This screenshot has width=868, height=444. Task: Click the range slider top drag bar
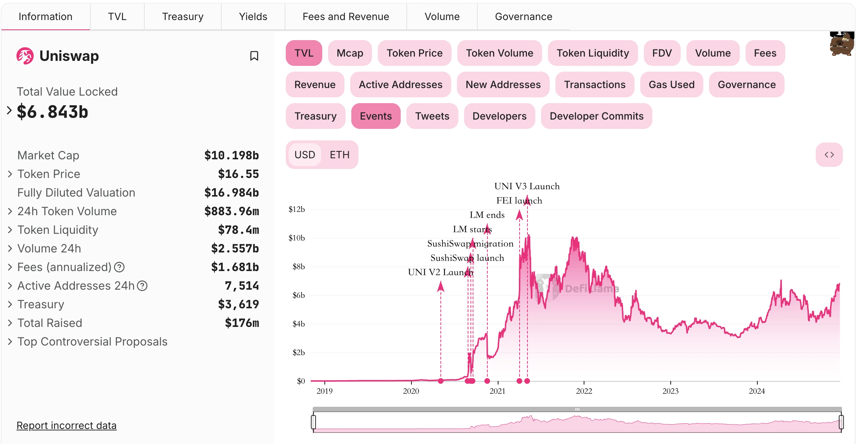coord(577,409)
